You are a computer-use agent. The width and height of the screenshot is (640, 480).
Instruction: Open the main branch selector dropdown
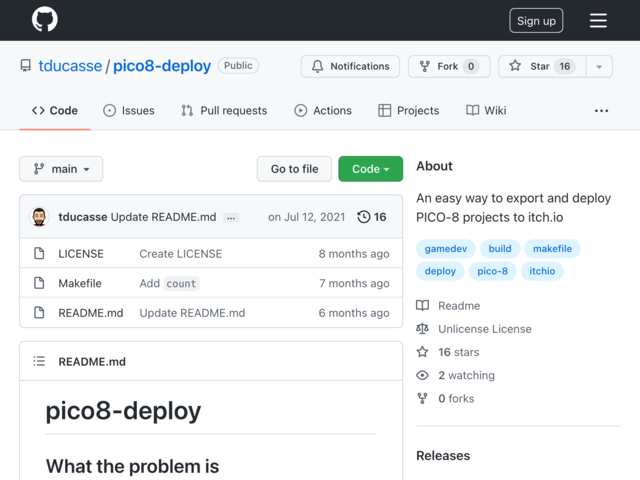coord(61,169)
